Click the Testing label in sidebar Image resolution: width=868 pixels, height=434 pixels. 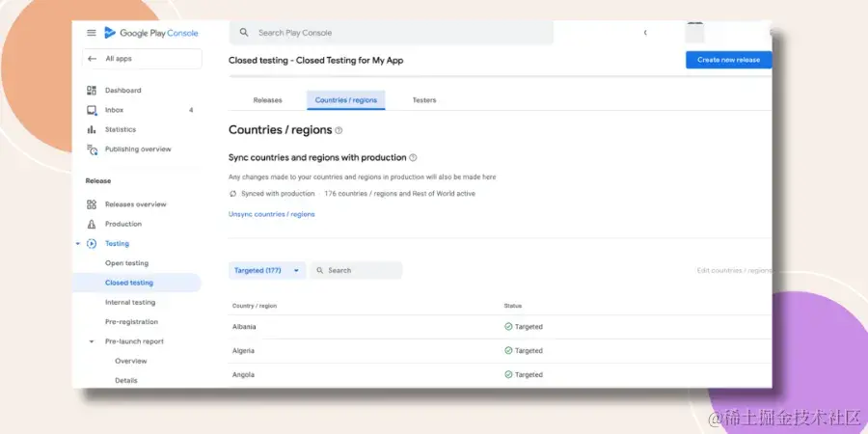(x=117, y=244)
